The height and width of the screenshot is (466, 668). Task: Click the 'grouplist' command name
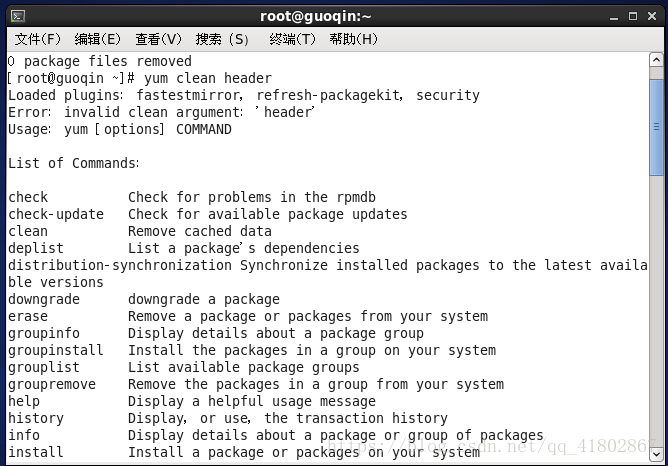[x=44, y=367]
